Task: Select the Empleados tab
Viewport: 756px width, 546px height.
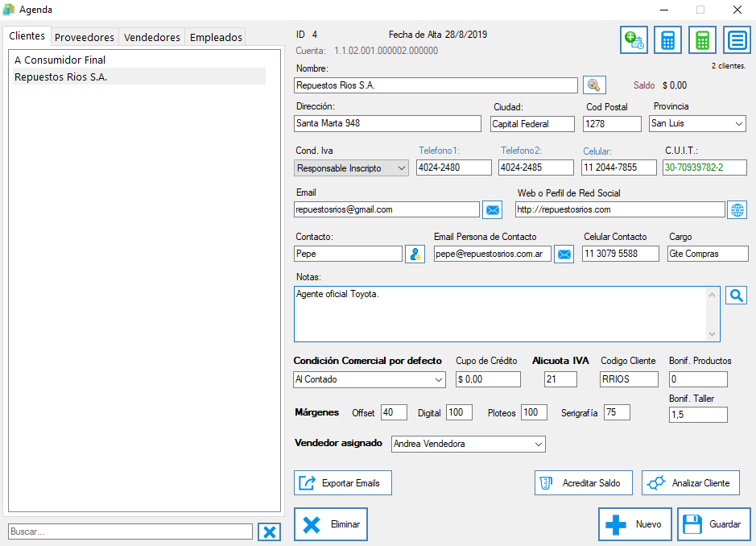Action: (216, 37)
